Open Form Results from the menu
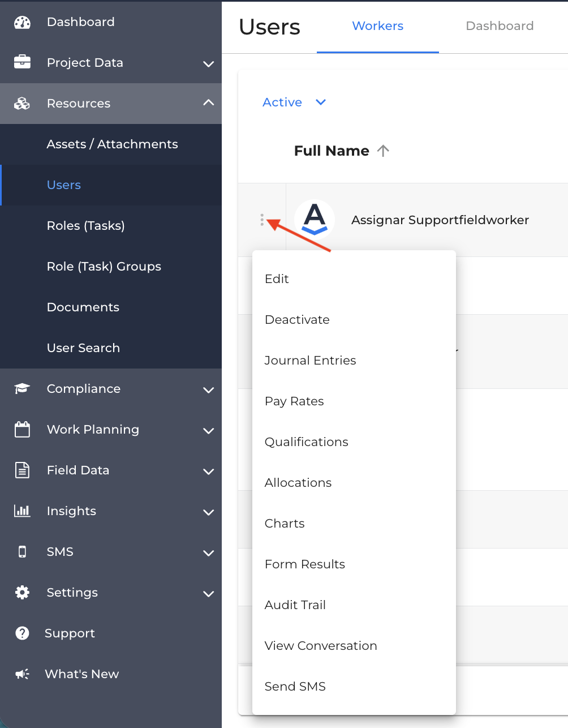This screenshot has width=568, height=728. [354, 564]
